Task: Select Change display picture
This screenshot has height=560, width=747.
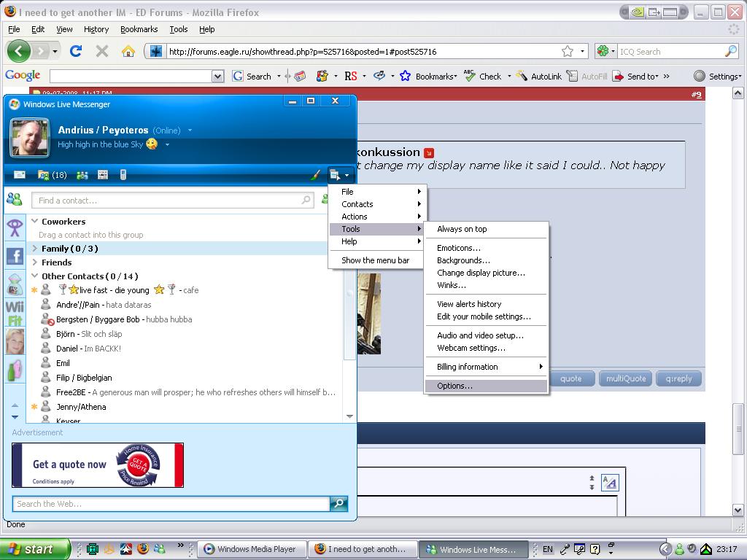Action: tap(486, 273)
